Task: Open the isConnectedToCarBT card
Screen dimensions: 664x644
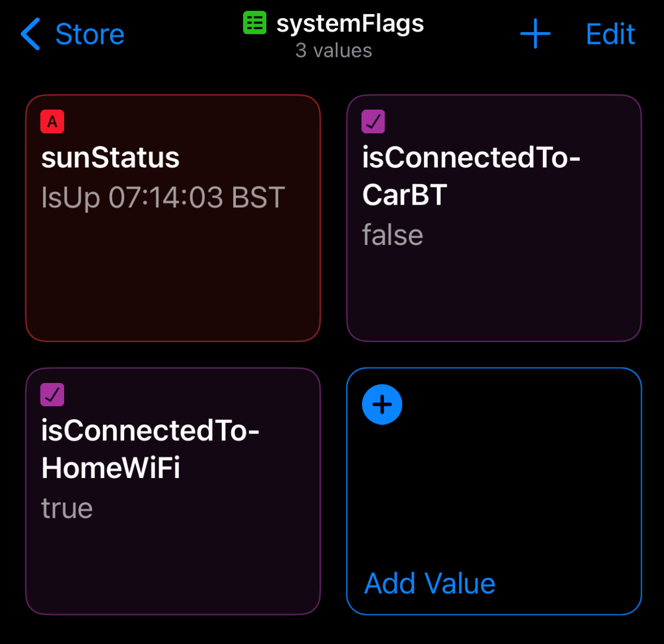Action: [494, 289]
